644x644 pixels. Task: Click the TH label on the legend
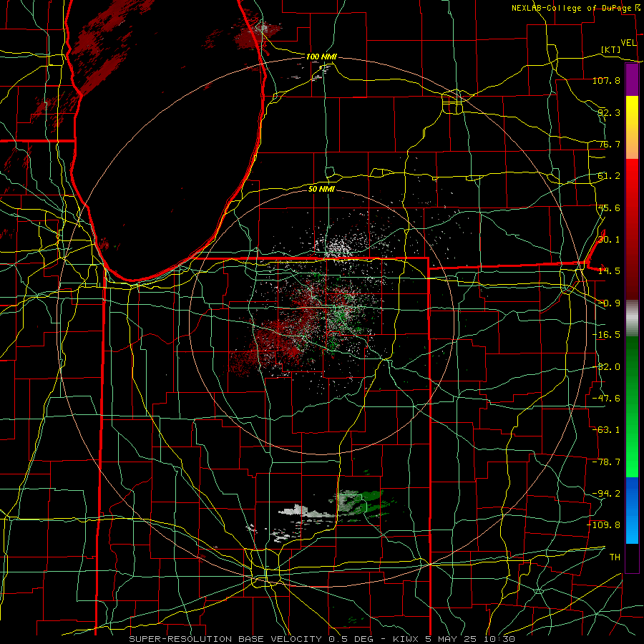[x=615, y=557]
